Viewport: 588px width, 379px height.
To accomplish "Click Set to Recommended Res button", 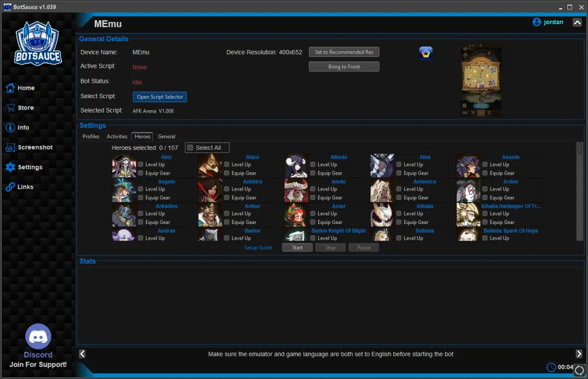I will point(344,52).
